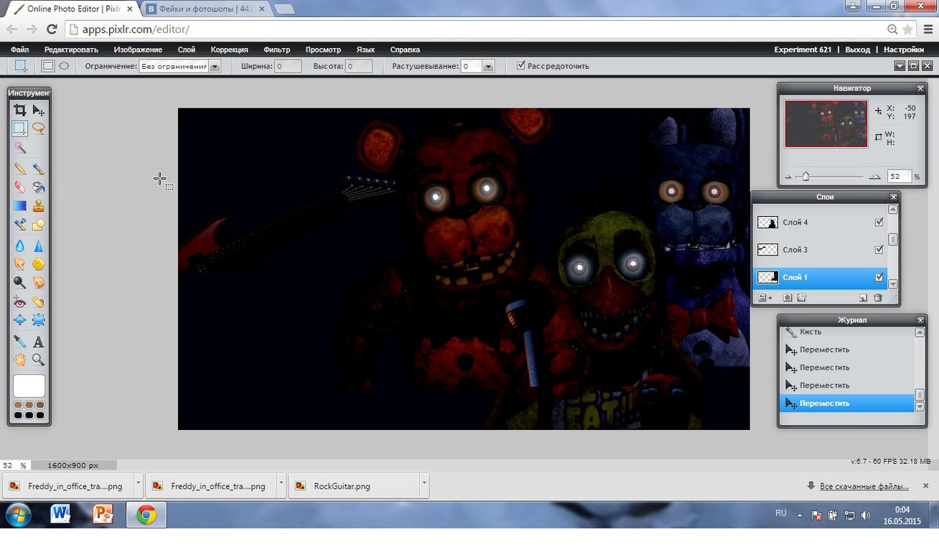The image size is (939, 560).
Task: Select the Lasso tool
Action: click(x=38, y=129)
